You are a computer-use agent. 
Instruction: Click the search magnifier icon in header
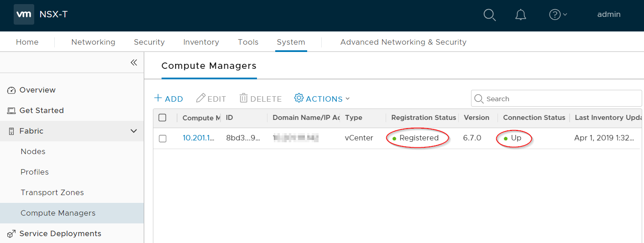489,15
